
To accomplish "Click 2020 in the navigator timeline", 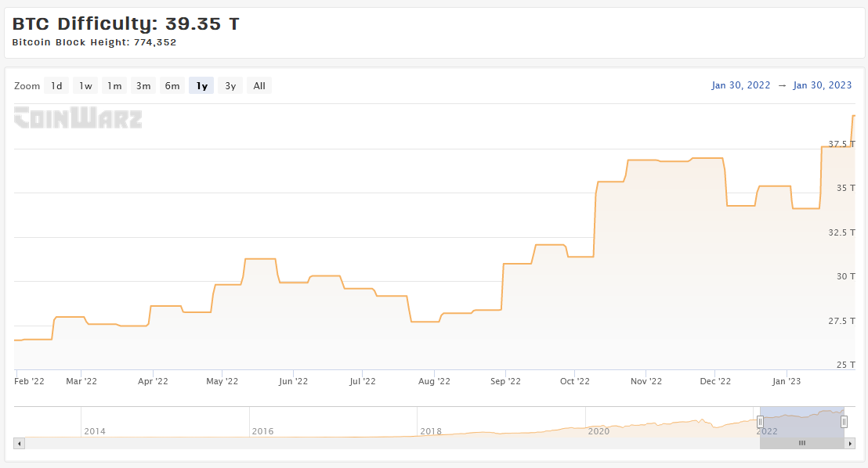I will [599, 431].
